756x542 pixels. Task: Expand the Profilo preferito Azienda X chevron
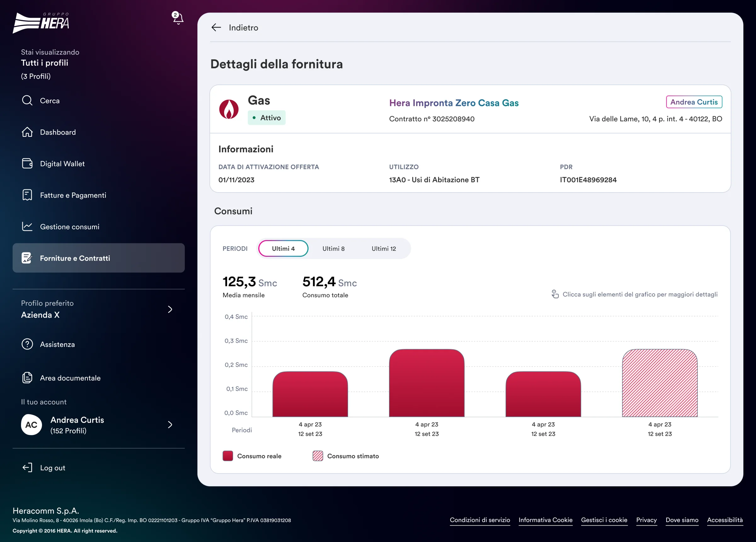click(x=170, y=309)
